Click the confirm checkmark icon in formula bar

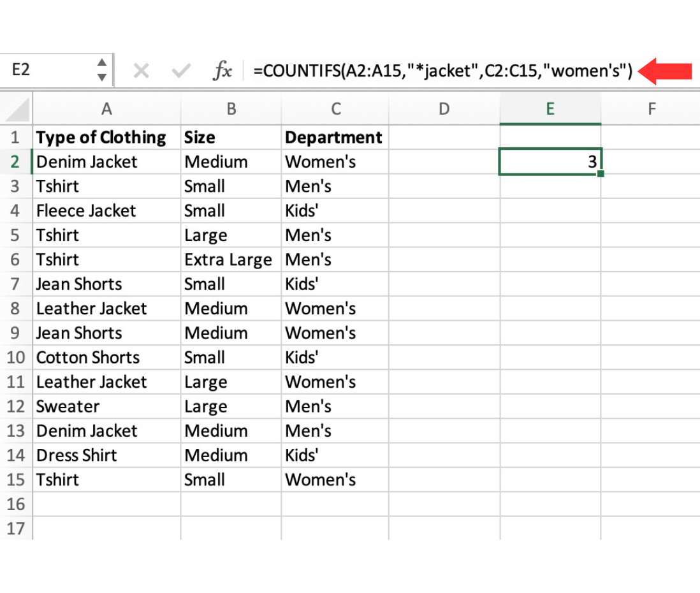[x=181, y=71]
